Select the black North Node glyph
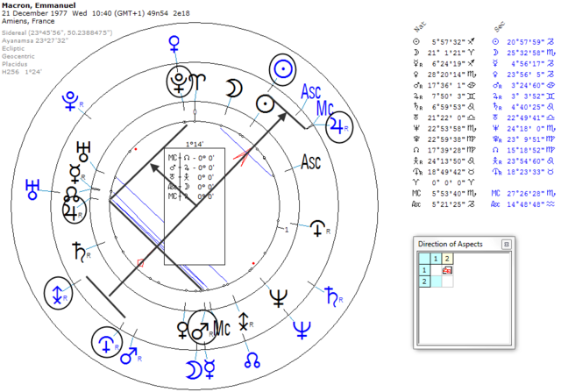This screenshot has width=561, height=392. tap(71, 194)
